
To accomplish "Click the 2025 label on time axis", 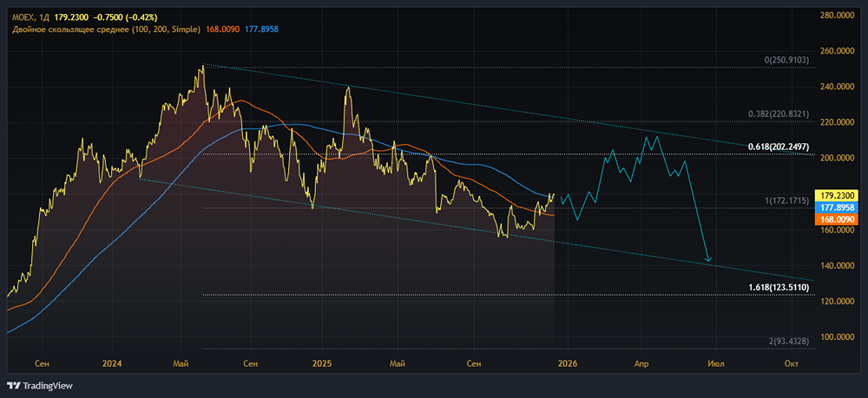I will (322, 363).
